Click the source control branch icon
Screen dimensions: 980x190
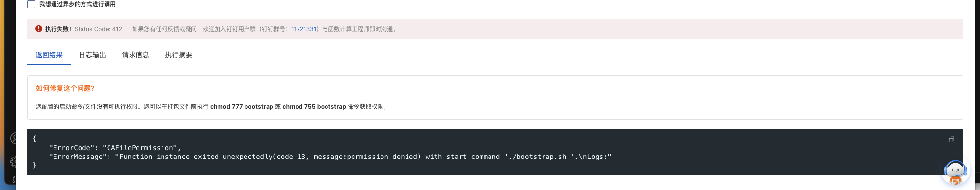(14, 180)
